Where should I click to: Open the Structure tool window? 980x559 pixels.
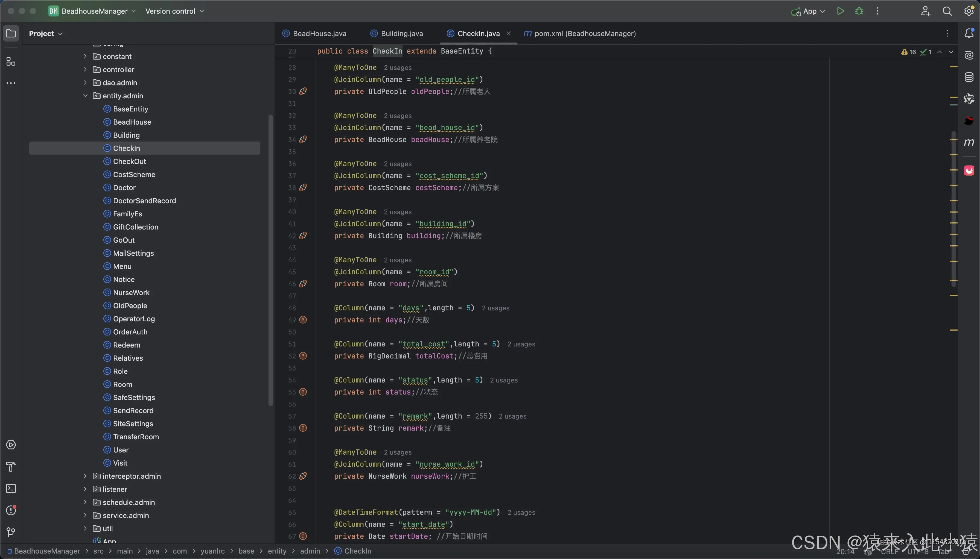coord(11,61)
